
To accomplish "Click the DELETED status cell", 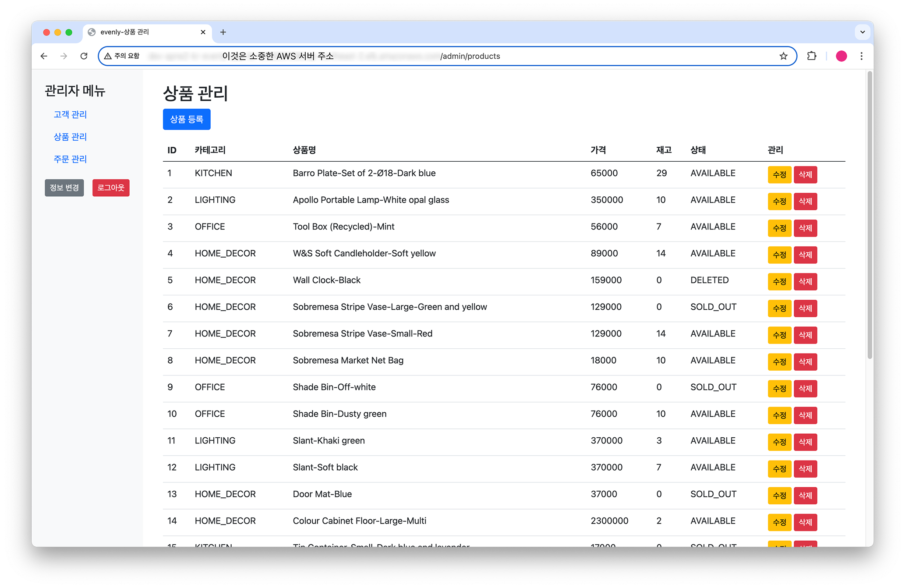I will click(710, 280).
